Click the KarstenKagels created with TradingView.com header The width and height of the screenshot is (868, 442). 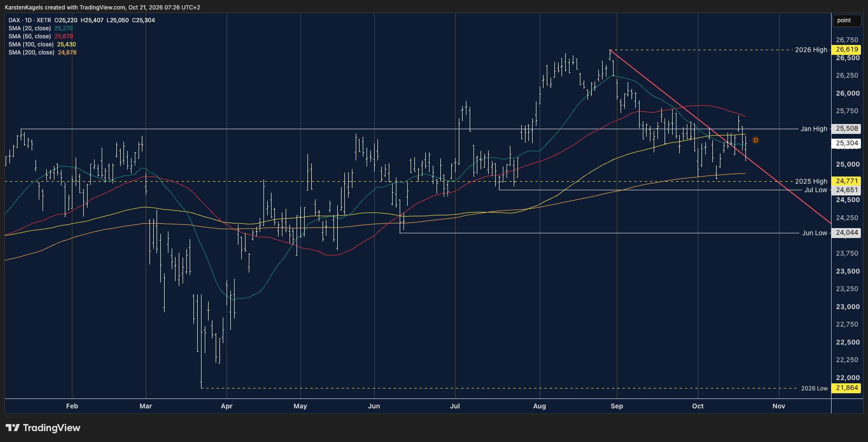pos(102,8)
